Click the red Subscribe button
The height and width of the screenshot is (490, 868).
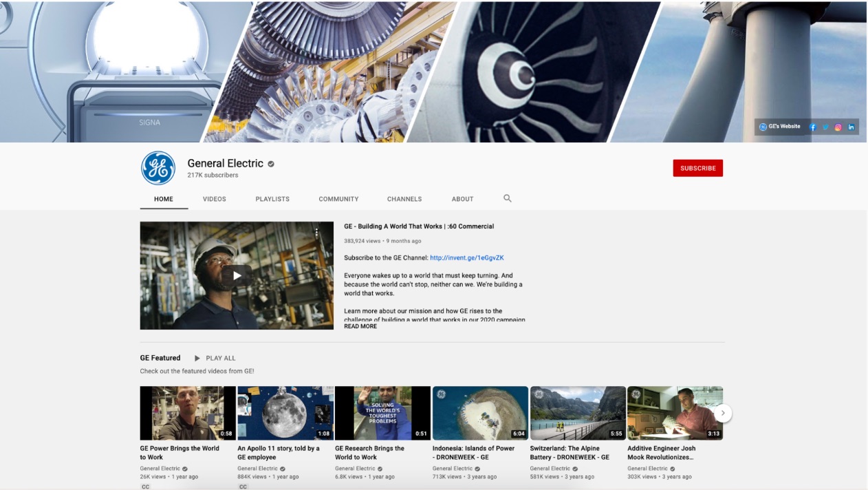click(x=698, y=168)
